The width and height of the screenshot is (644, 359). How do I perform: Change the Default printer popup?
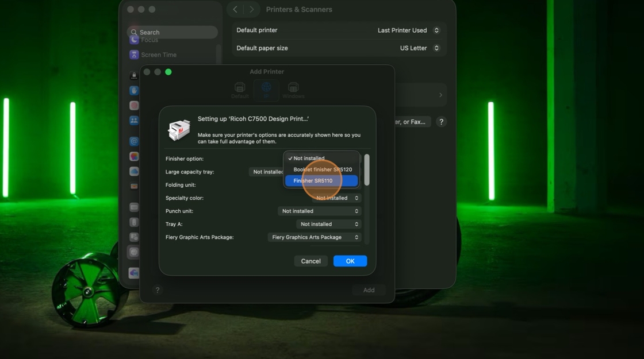click(x=408, y=30)
